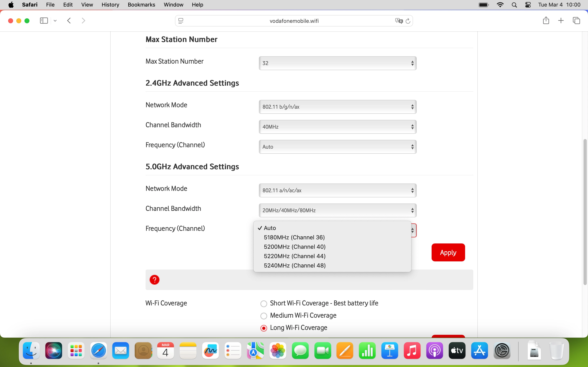The height and width of the screenshot is (367, 588).
Task: Open the Share sheet icon
Action: tap(546, 21)
